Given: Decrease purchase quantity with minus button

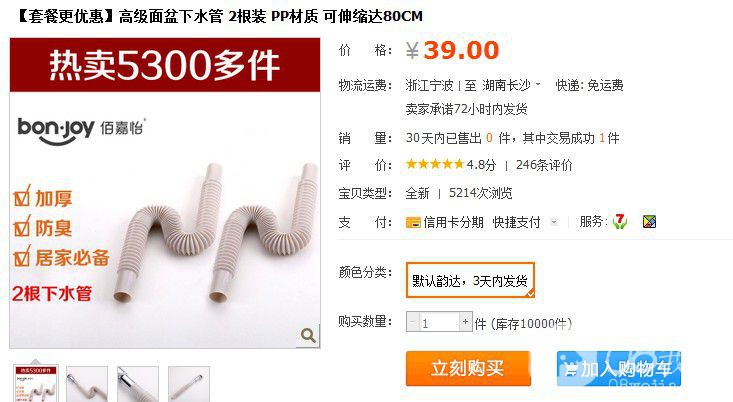Looking at the screenshot, I should [412, 322].
